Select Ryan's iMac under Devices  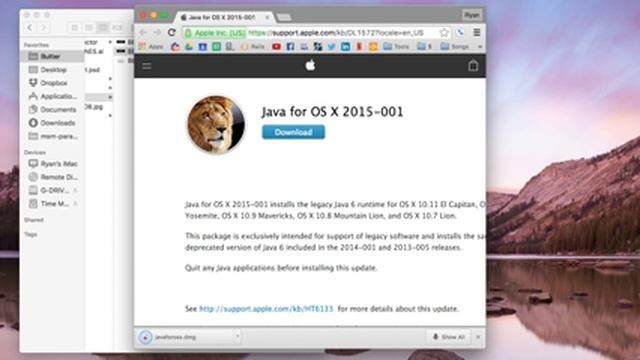[x=52, y=164]
